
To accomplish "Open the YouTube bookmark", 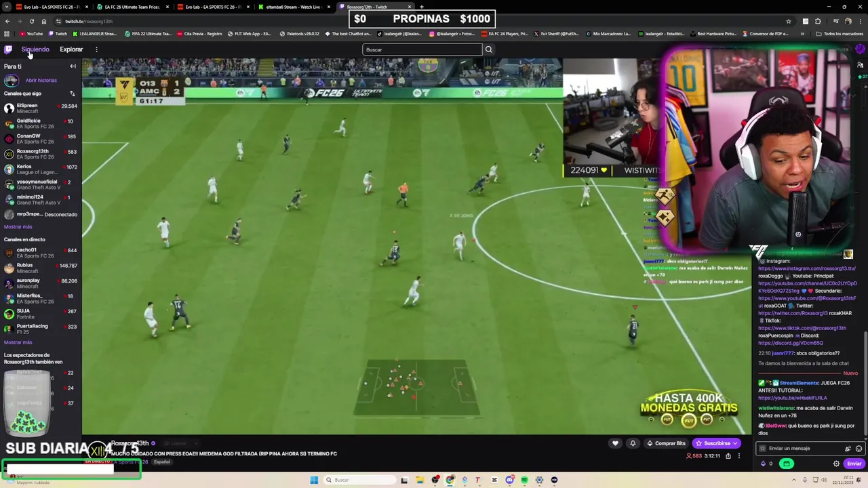I will (31, 34).
